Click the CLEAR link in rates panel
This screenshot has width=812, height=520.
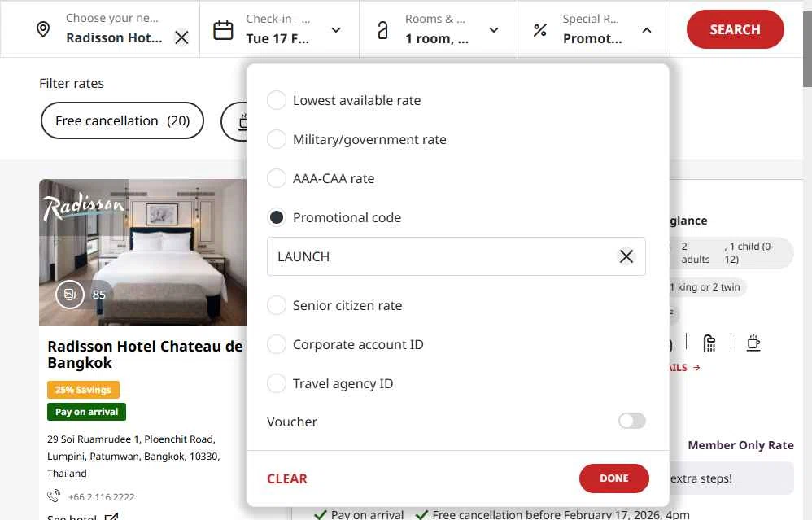pyautogui.click(x=287, y=478)
